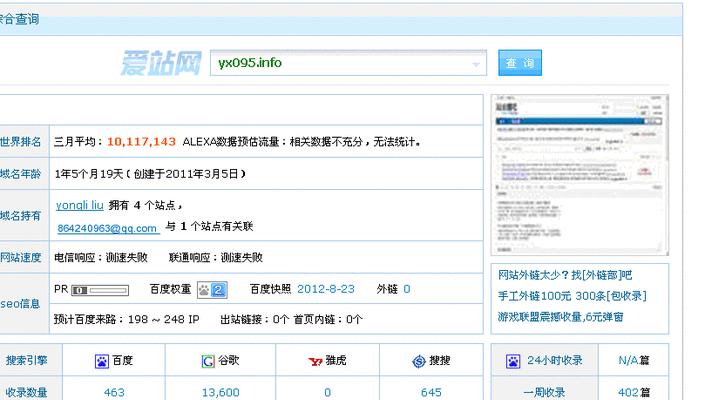The height and width of the screenshot is (400, 705).
Task: Click the Baidu paw icon beside 百度
Action: coord(102,361)
